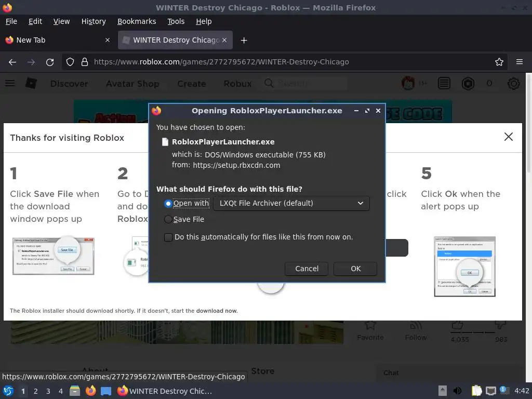This screenshot has height=399, width=532.
Task: Focus the WINTER Destroy Chicago taskbar window button
Action: [165, 391]
